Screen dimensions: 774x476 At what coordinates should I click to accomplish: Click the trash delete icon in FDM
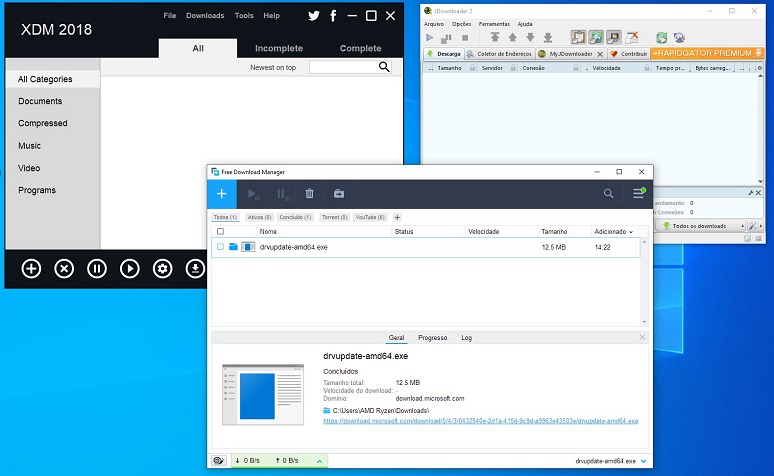pos(310,194)
